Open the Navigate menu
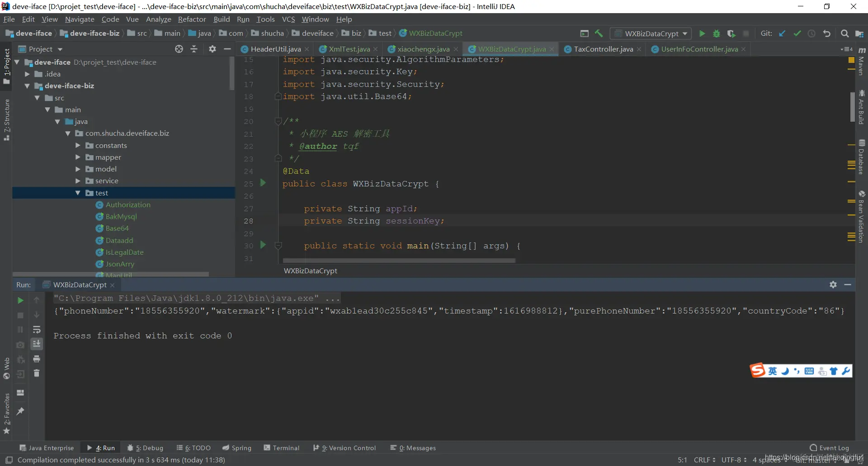This screenshot has height=466, width=868. pyautogui.click(x=80, y=19)
